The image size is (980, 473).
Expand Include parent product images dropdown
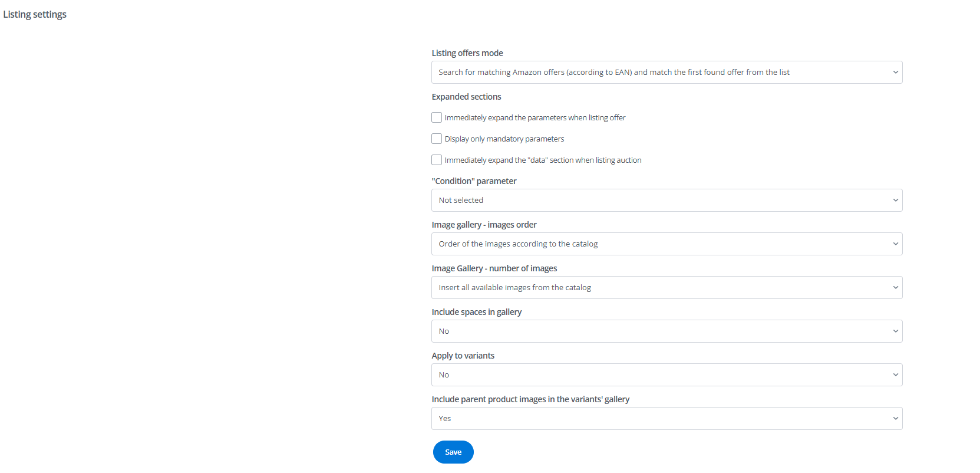(x=666, y=419)
